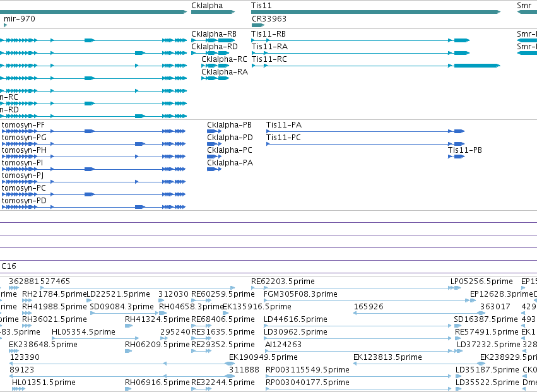Open the EP12628.3prime EST feature
Viewport: 537px width, 392px height.
click(x=473, y=300)
